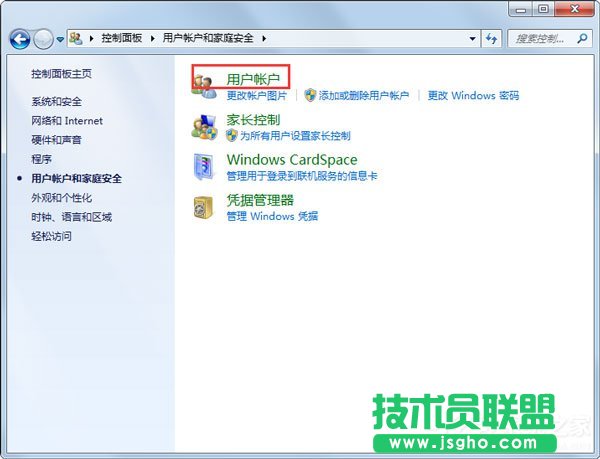Open the 凭据管理器 heading link

click(260, 200)
